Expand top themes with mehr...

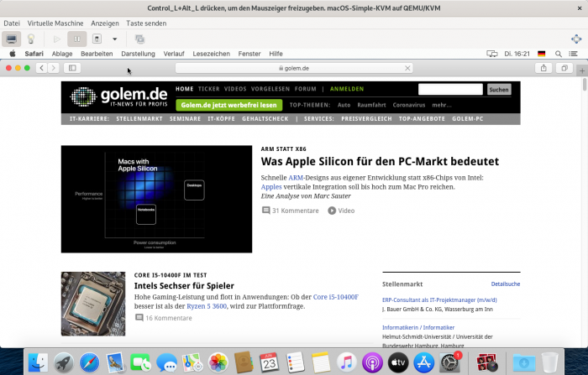click(x=441, y=105)
